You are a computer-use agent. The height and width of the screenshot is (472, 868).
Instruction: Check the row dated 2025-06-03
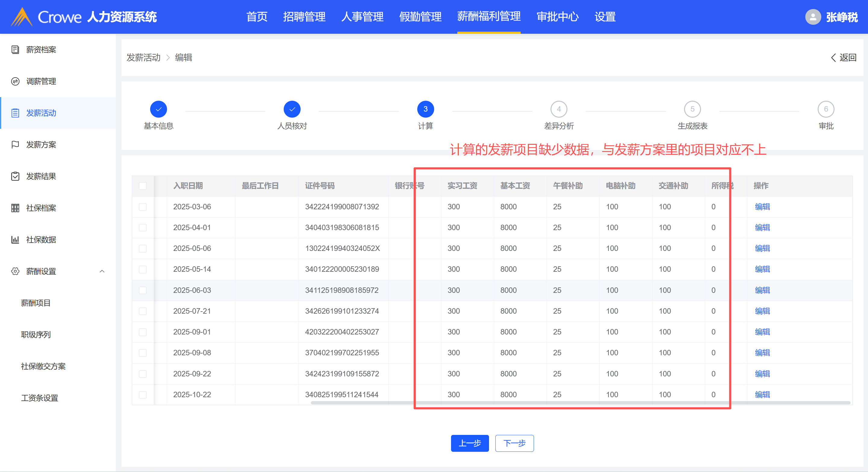(143, 290)
